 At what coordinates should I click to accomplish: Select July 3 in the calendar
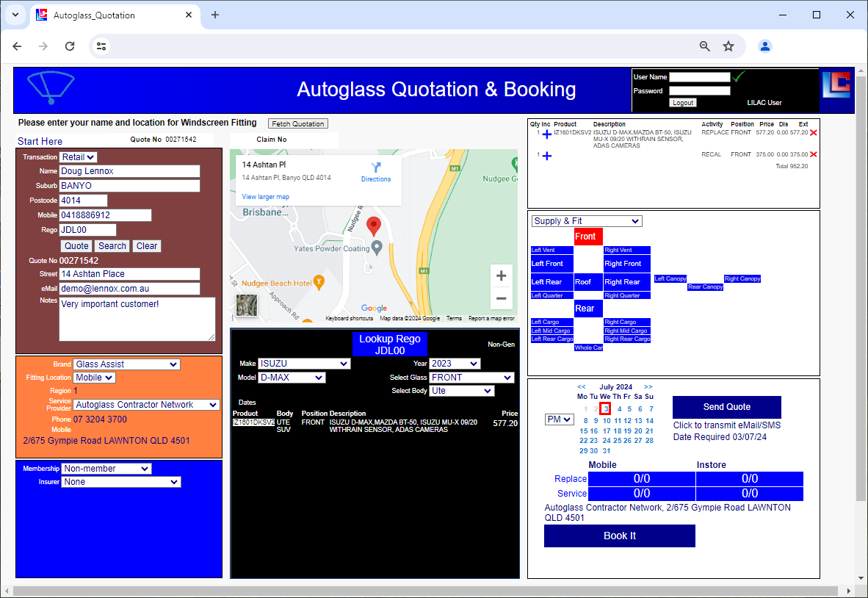point(606,409)
